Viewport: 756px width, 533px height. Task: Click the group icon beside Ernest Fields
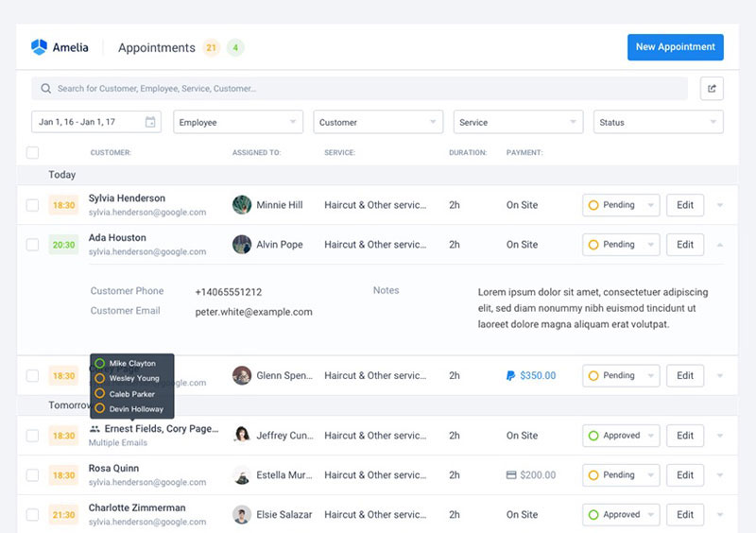[x=94, y=429]
